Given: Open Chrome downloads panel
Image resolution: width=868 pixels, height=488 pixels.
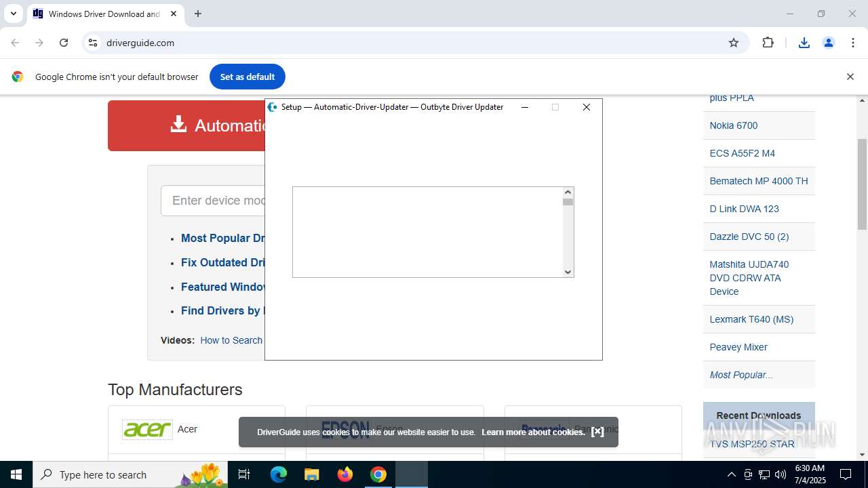Looking at the screenshot, I should coord(804,43).
